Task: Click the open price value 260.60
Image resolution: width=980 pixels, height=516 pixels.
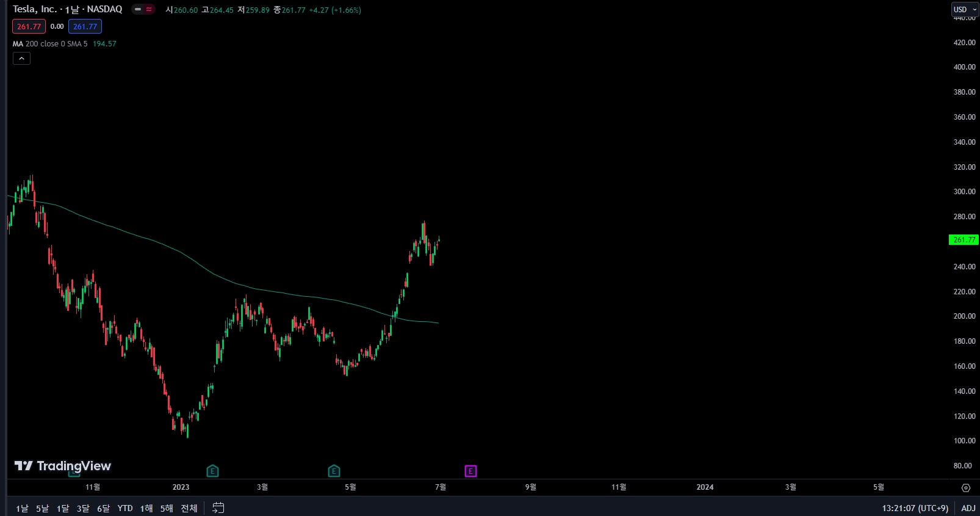Action: pyautogui.click(x=186, y=10)
